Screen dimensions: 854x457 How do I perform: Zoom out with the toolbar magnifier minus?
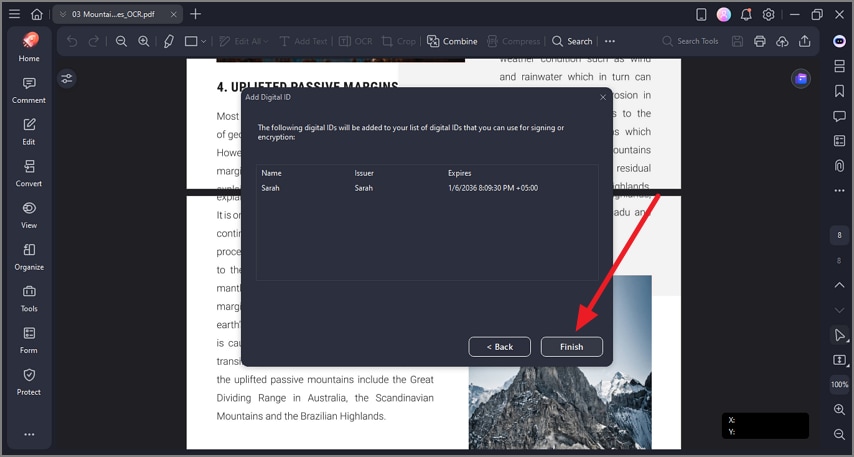coord(121,41)
